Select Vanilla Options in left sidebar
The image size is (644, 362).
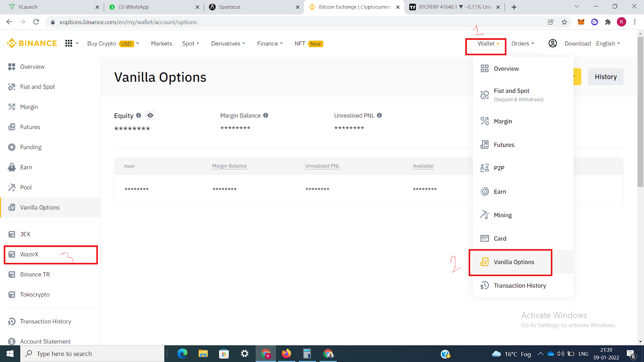click(50, 208)
